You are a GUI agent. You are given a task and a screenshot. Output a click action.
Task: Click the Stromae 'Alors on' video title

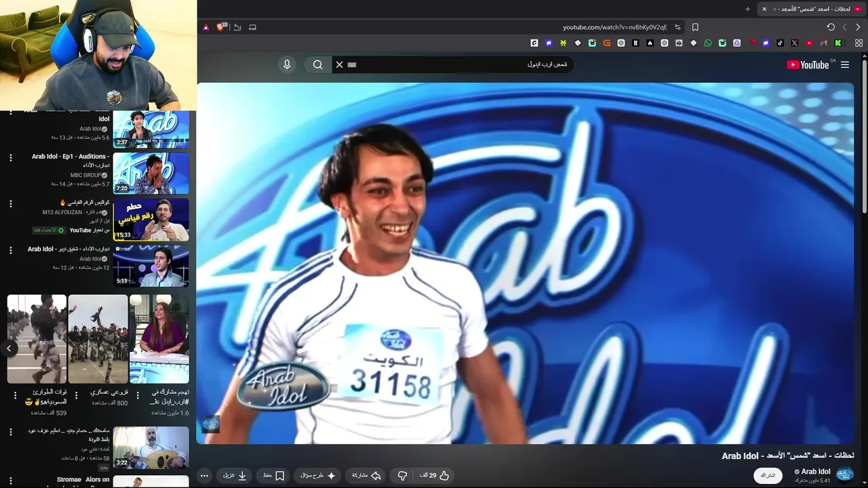[x=83, y=479]
